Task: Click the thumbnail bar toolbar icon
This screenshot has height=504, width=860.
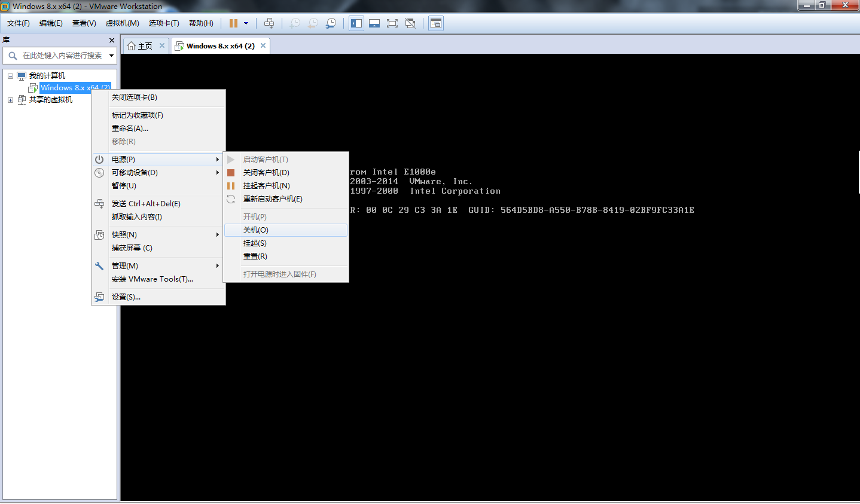Action: [374, 23]
